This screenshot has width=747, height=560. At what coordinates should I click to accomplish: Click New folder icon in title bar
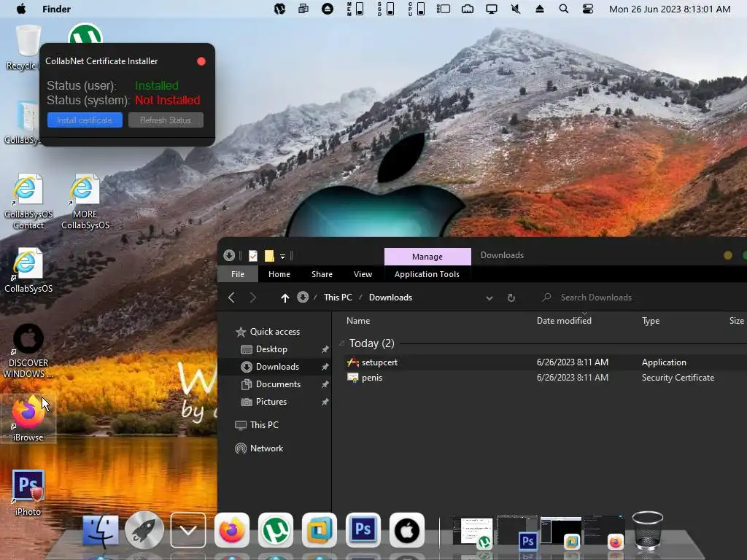269,256
